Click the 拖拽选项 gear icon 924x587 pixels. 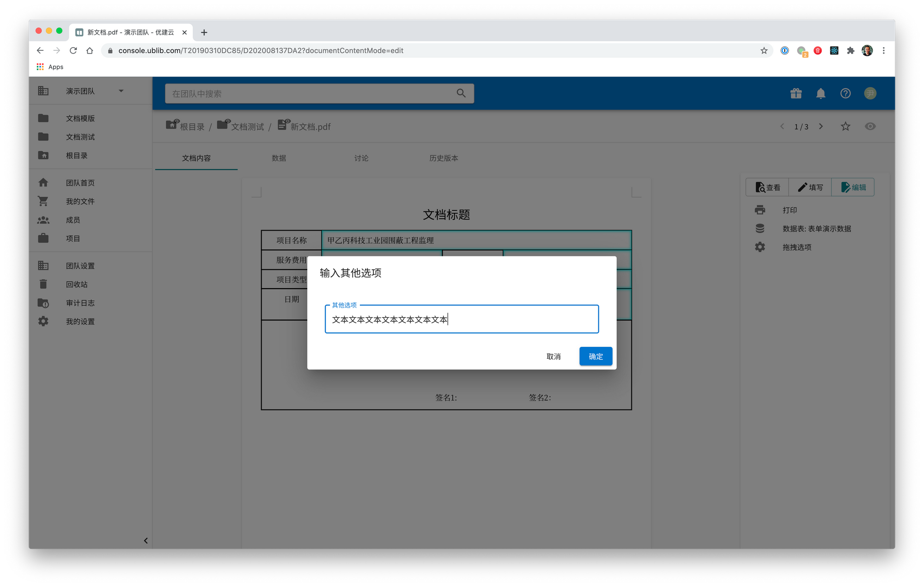[x=760, y=247]
